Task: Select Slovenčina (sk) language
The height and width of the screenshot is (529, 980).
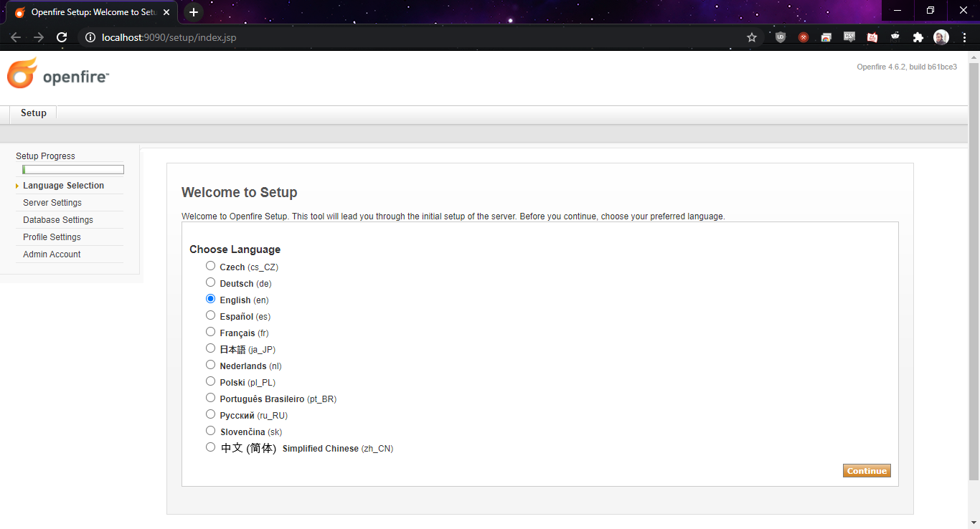Action: tap(210, 431)
